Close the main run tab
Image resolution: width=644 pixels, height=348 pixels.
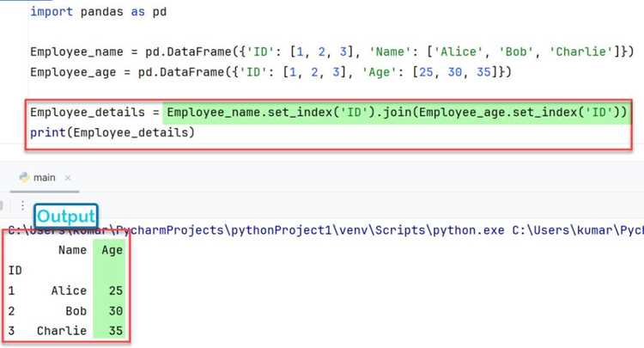(x=68, y=178)
